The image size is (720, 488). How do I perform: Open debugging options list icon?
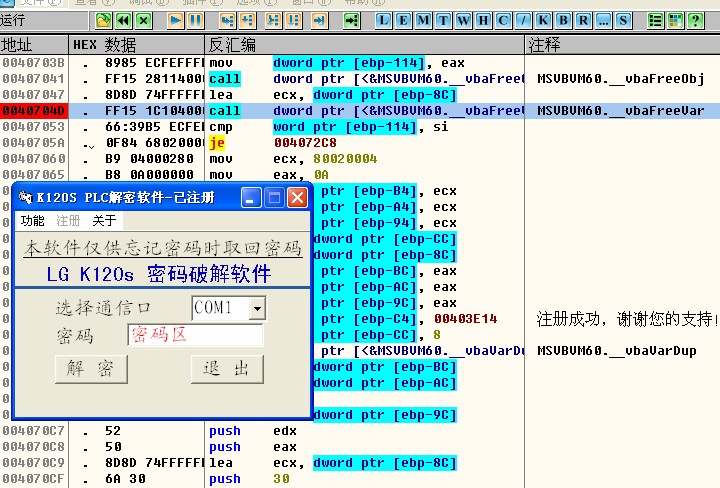tap(655, 21)
